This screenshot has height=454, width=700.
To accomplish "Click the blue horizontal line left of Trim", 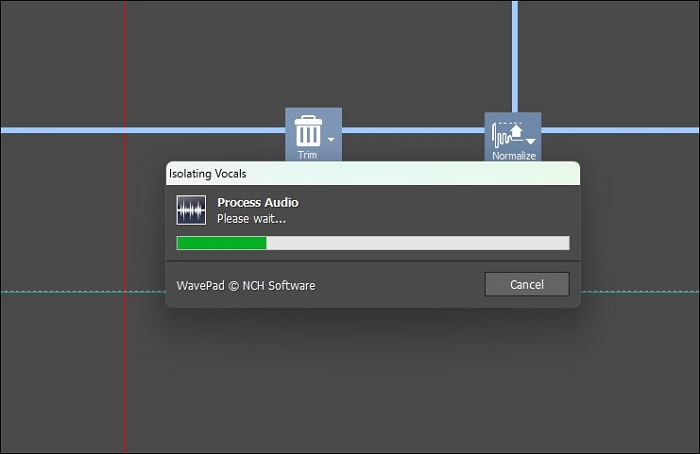I will [x=140, y=130].
